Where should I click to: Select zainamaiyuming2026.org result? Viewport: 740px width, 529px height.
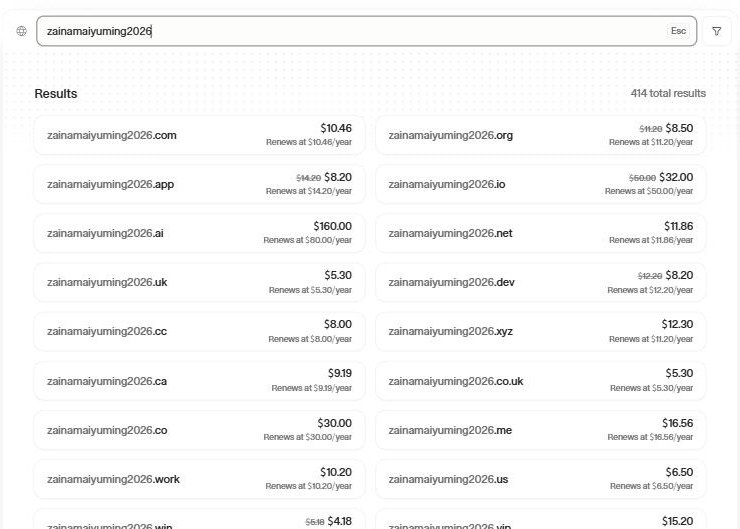point(540,135)
